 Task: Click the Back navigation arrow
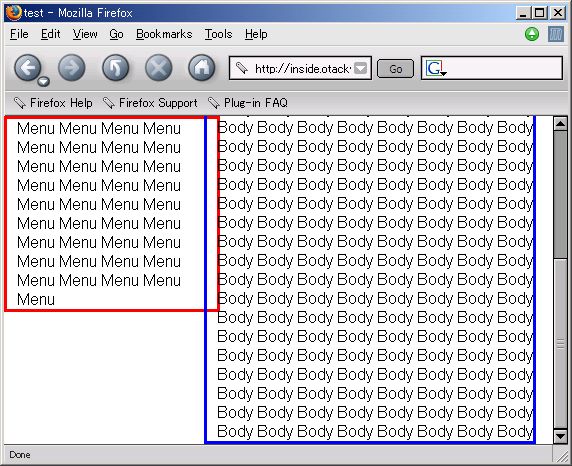pos(28,68)
